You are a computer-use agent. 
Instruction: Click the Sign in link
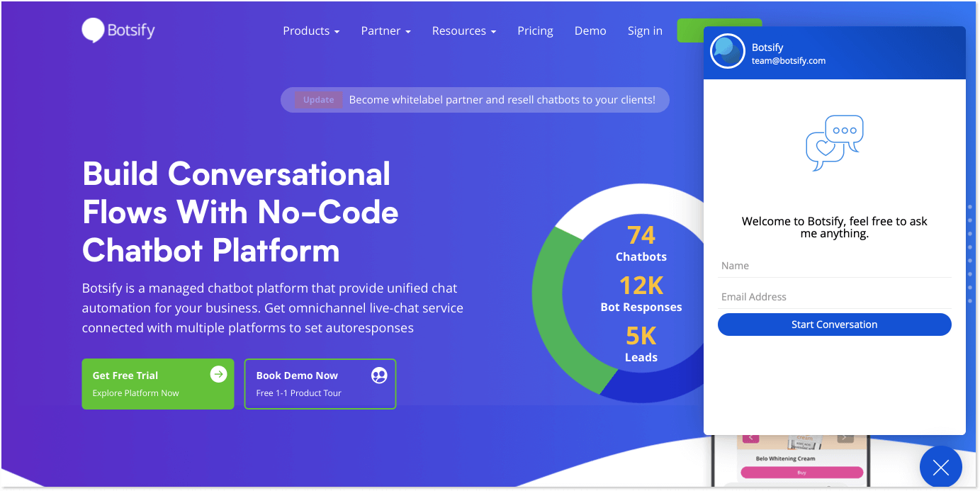click(x=645, y=31)
